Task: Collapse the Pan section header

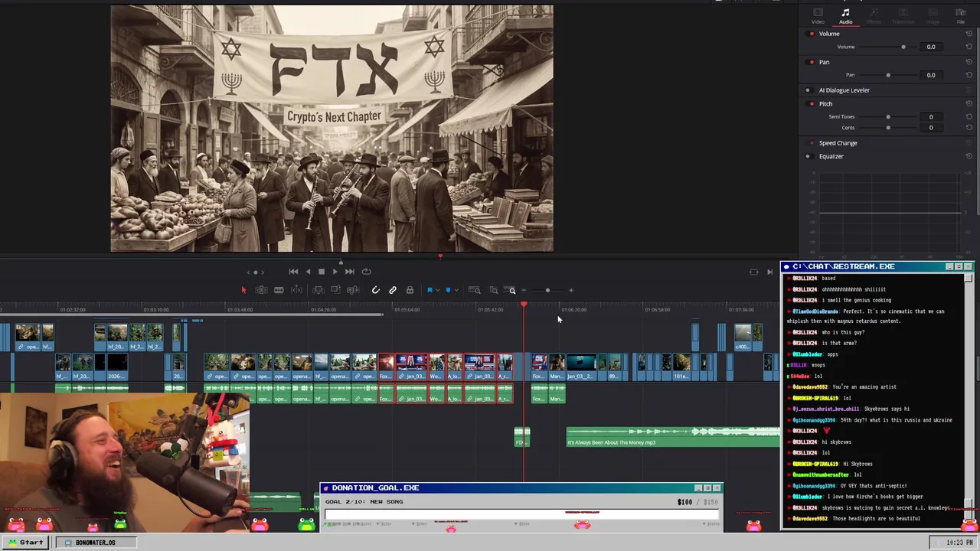Action: pos(824,62)
